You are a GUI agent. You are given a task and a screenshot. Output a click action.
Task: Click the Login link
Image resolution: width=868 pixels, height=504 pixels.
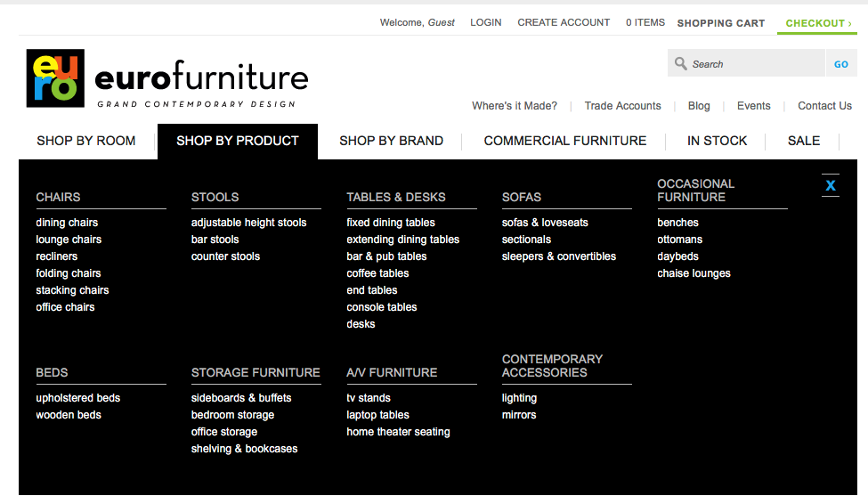point(485,23)
